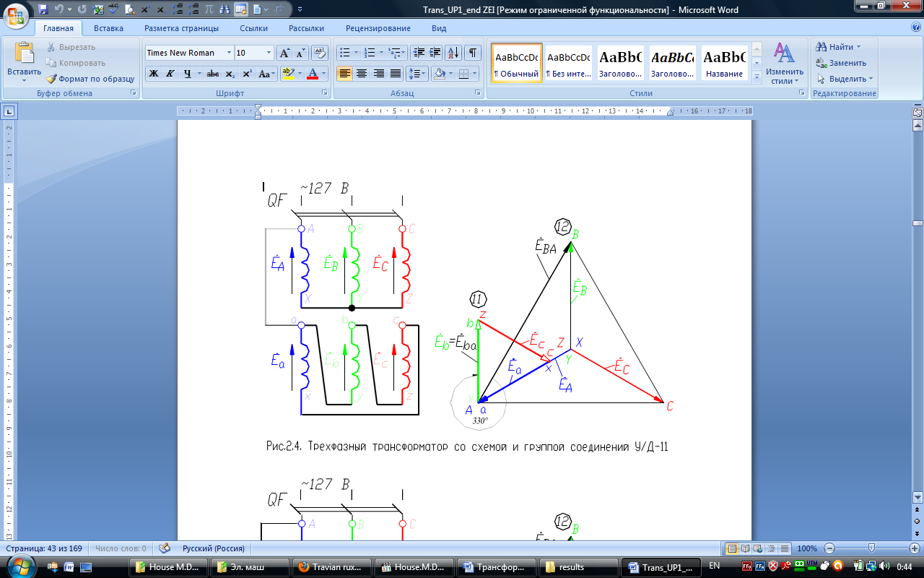Open the Find (Найти) dropdown arrow
This screenshot has height=578, width=924.
pyautogui.click(x=858, y=47)
